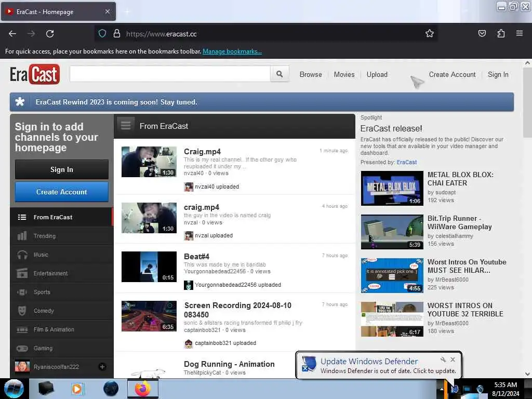Click the blue Create Account button
532x399 pixels.
coord(62,192)
